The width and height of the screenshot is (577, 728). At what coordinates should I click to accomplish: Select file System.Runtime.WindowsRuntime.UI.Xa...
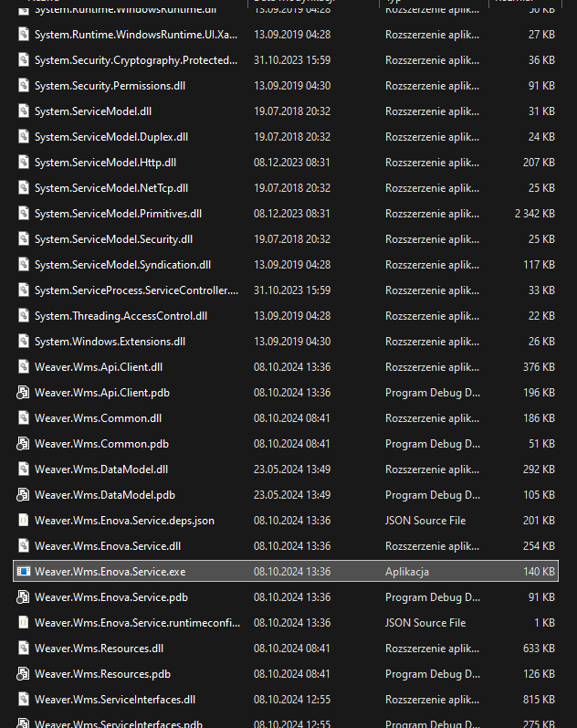tap(136, 35)
